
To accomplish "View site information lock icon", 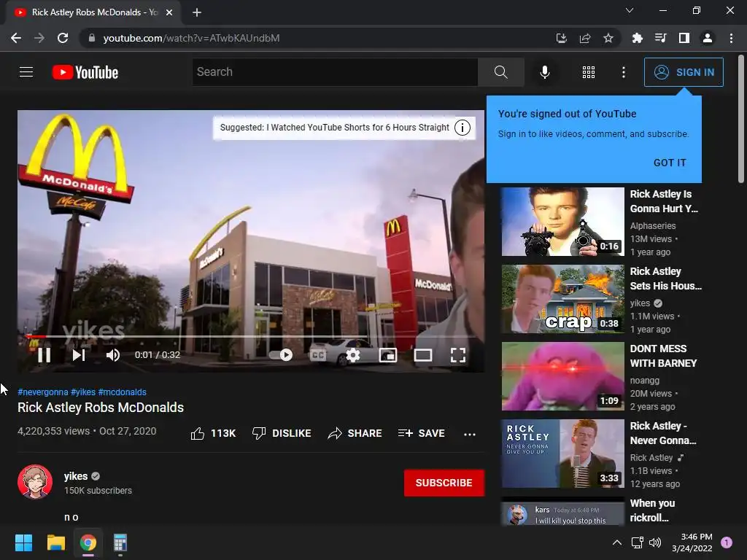I will click(92, 38).
